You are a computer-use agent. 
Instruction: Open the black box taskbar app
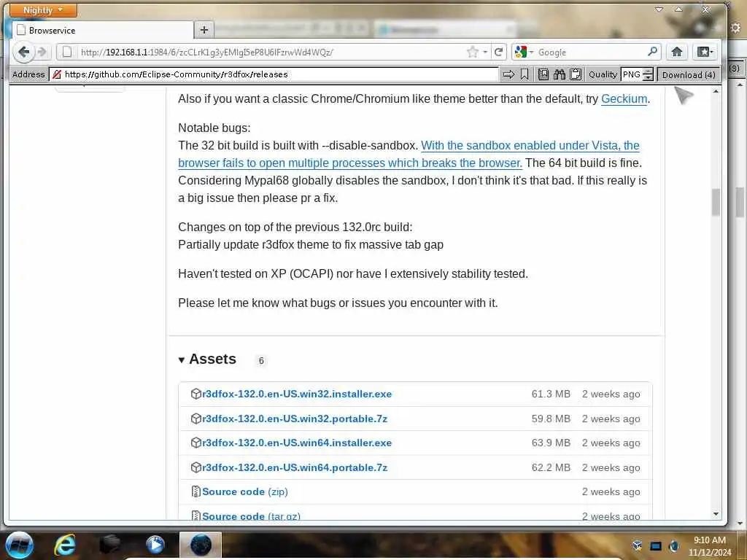point(109,545)
